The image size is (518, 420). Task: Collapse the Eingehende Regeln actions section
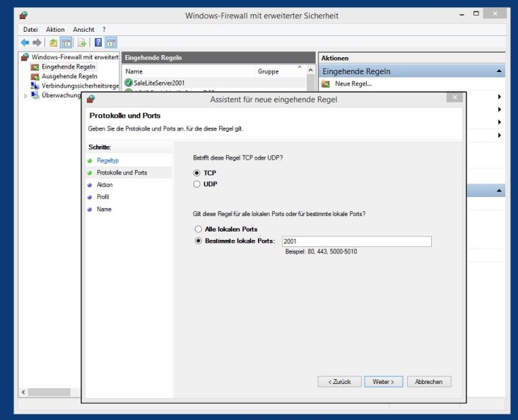pos(499,71)
